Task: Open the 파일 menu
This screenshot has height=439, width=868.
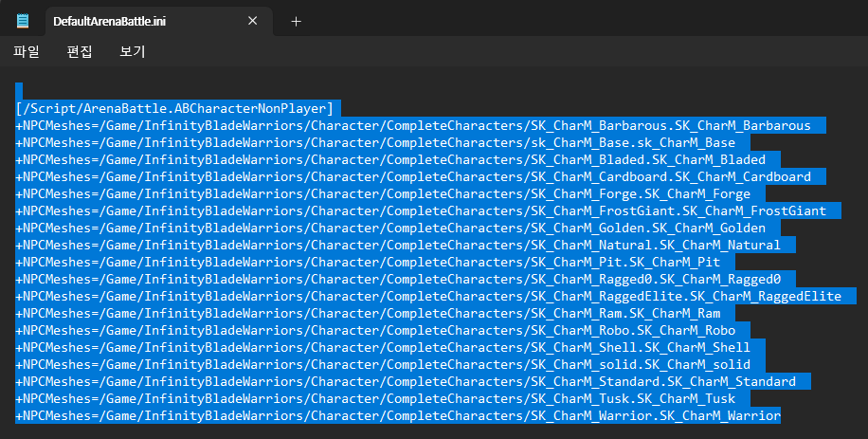Action: tap(27, 51)
